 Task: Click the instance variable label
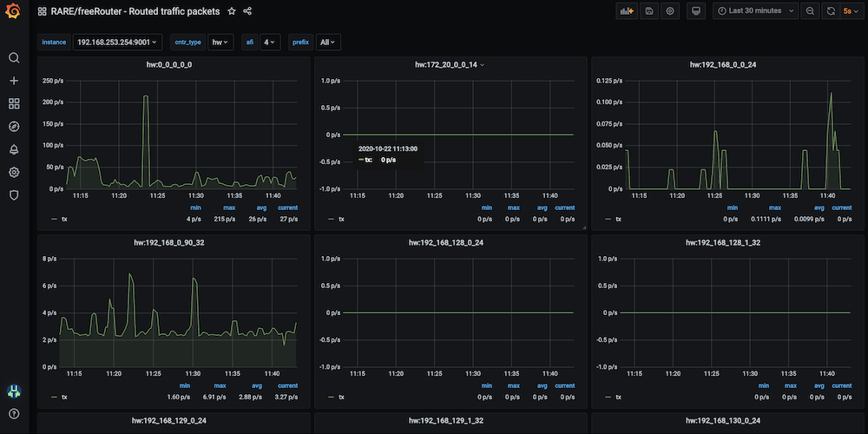(54, 42)
